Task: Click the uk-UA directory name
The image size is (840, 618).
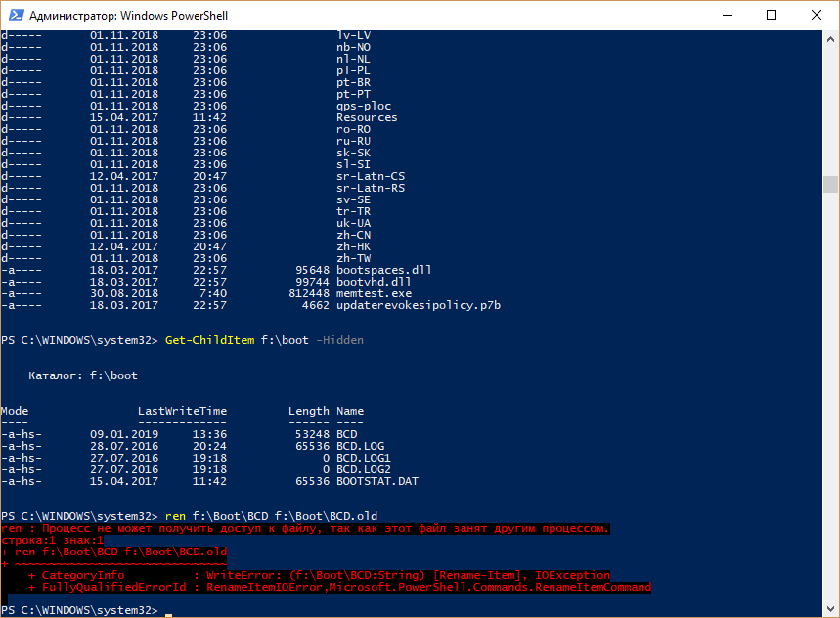Action: [353, 223]
